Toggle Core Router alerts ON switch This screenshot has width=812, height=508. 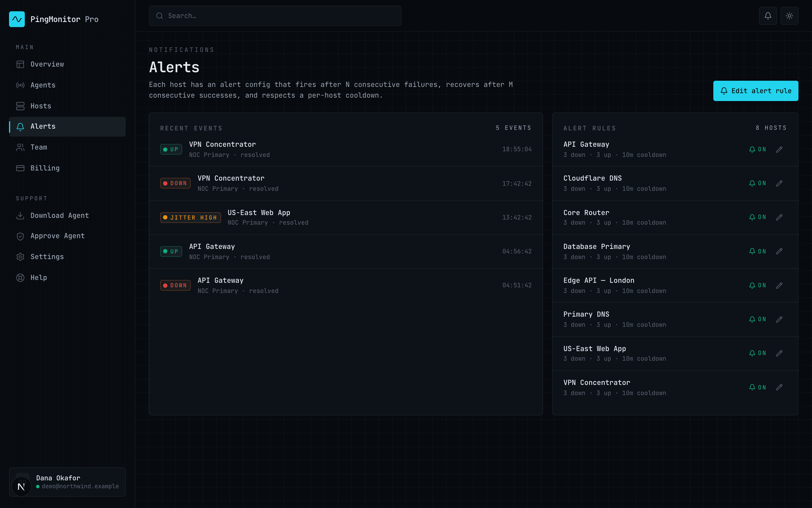click(758, 217)
